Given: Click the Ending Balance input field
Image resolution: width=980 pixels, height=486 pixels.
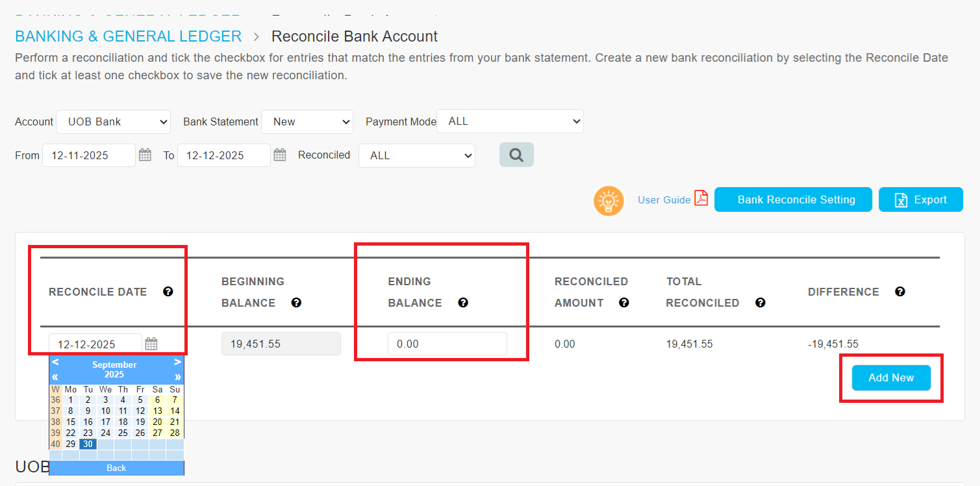Looking at the screenshot, I should click(x=447, y=344).
